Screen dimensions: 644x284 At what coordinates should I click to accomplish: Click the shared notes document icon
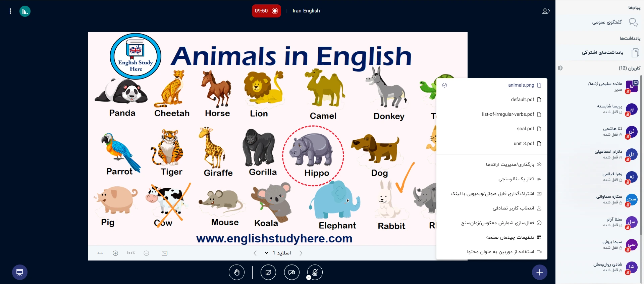pos(635,52)
